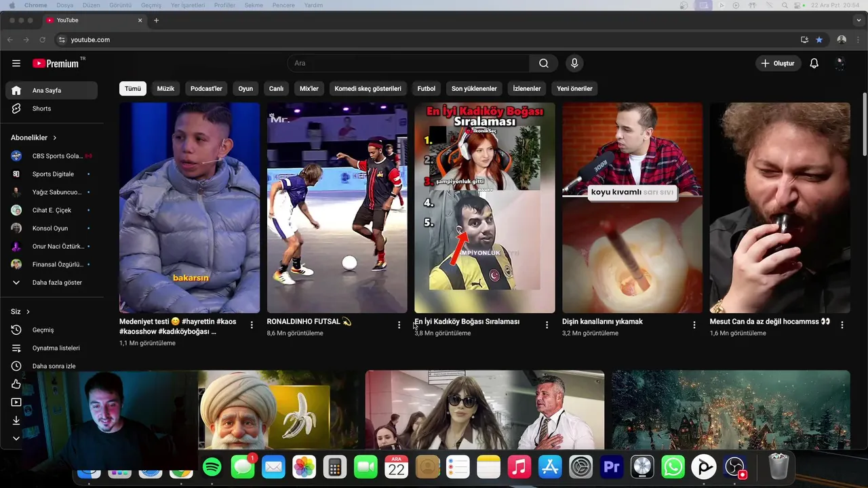Close the YouTube tab

point(140,20)
